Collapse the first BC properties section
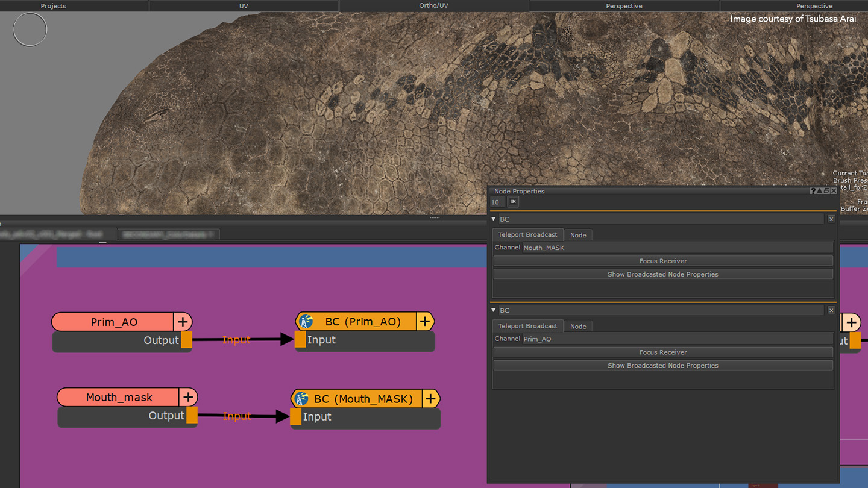 click(494, 219)
